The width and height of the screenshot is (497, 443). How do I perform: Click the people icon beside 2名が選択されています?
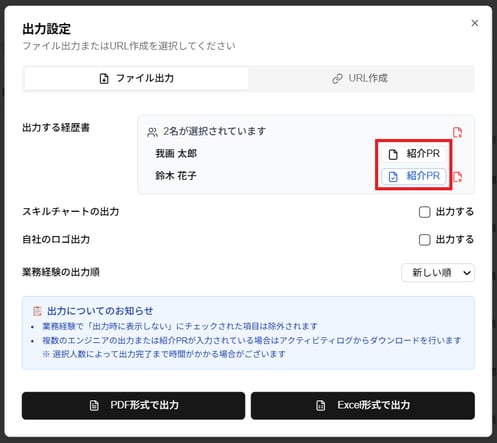pyautogui.click(x=152, y=132)
